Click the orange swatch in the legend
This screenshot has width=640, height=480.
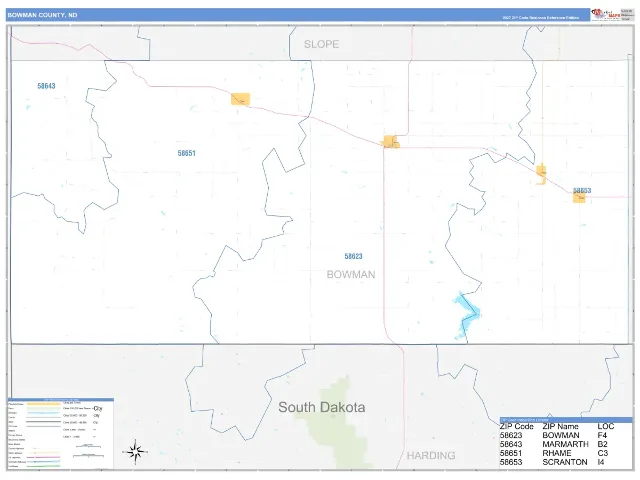pos(44,404)
